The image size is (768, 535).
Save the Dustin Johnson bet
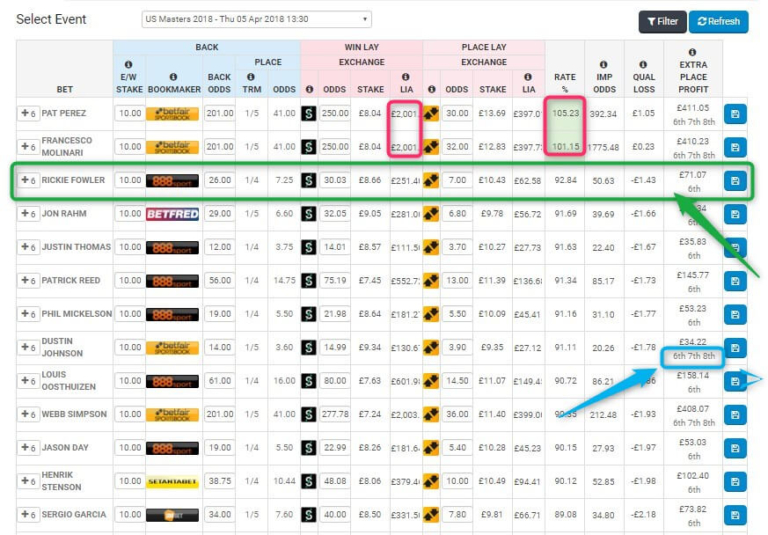(735, 348)
